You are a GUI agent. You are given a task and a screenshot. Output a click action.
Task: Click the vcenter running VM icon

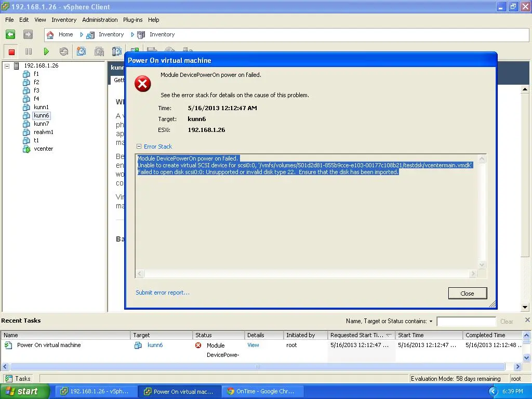[26, 149]
